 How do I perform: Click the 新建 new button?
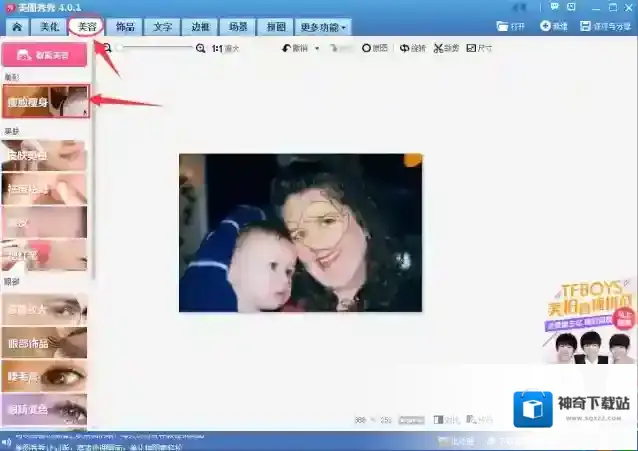tap(554, 26)
